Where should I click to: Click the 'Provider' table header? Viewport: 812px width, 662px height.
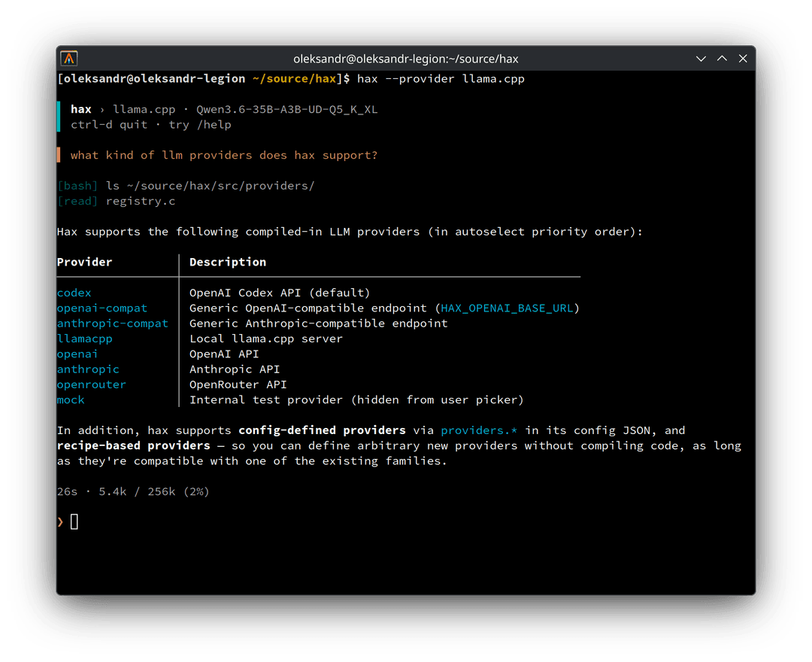pos(84,262)
